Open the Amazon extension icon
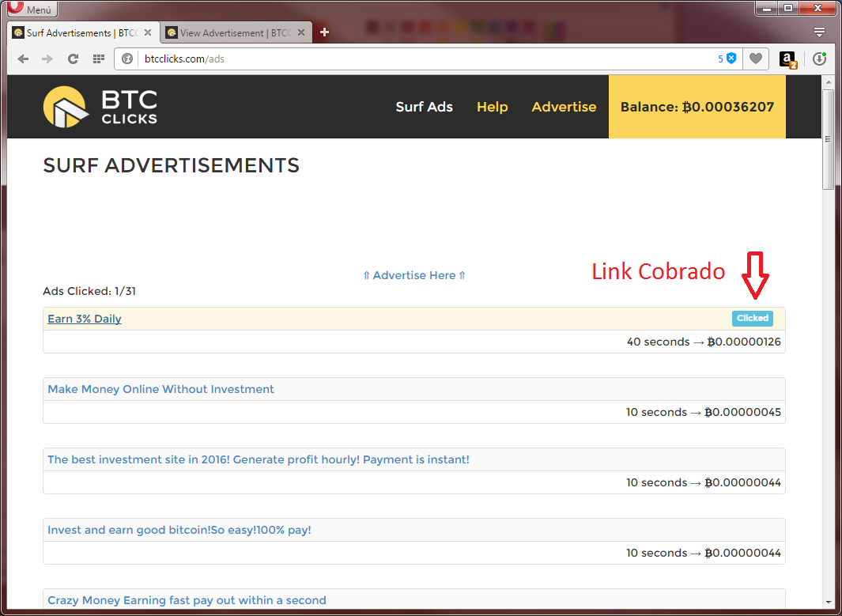Viewport: 842px width, 616px height. click(787, 59)
